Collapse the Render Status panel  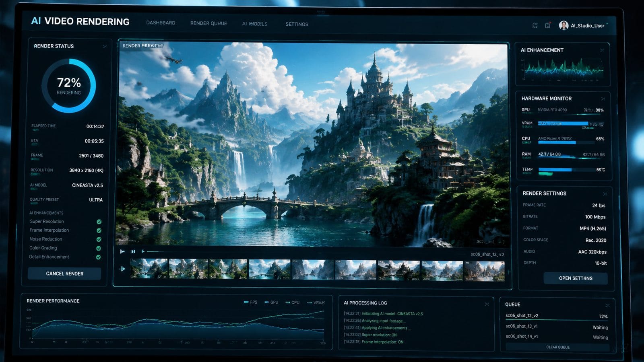(x=104, y=47)
